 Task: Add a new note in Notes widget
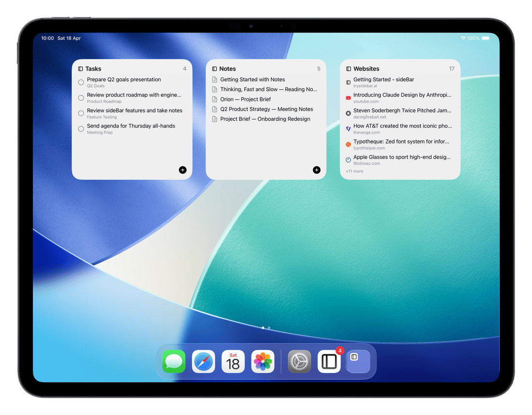(x=317, y=170)
